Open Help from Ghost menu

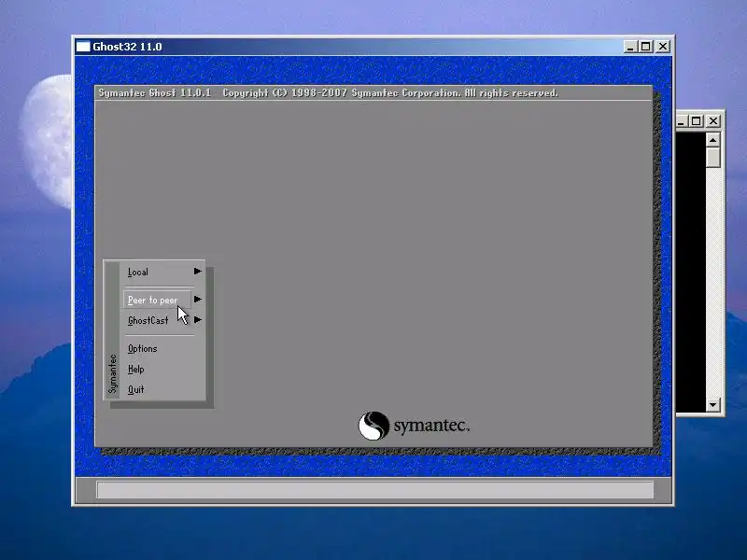click(x=135, y=369)
